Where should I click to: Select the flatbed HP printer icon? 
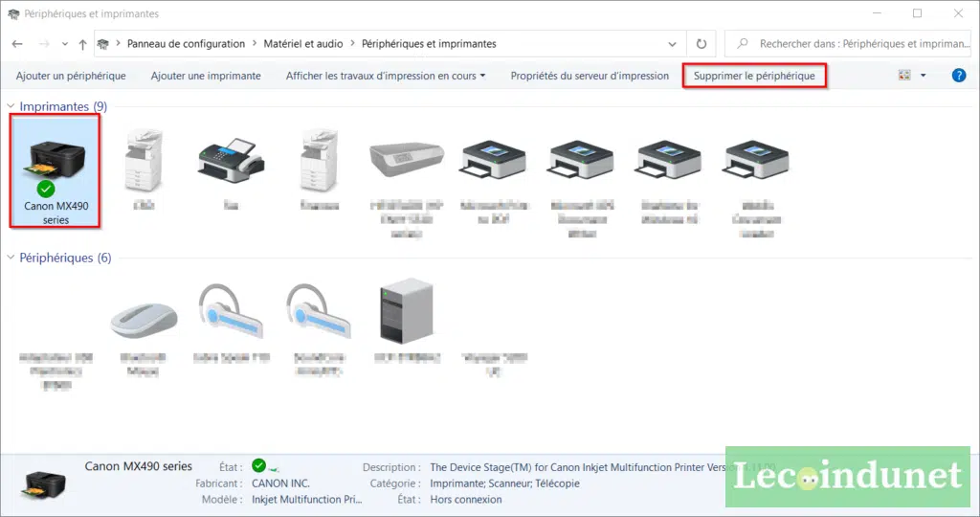[x=406, y=159]
